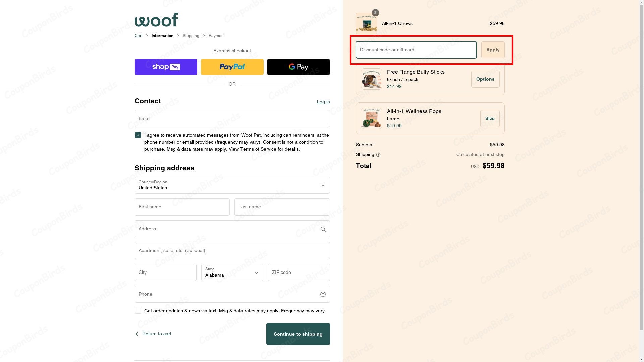644x362 pixels.
Task: Click the All-in-1 Chews product thumbnail
Action: (x=366, y=23)
